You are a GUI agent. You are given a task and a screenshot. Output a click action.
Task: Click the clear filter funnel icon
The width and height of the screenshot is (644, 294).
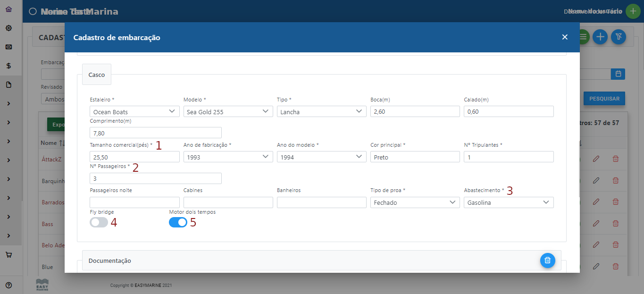click(x=618, y=37)
